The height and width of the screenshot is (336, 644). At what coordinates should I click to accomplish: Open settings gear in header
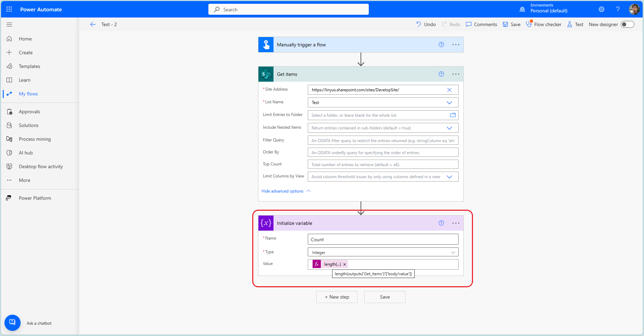602,9
